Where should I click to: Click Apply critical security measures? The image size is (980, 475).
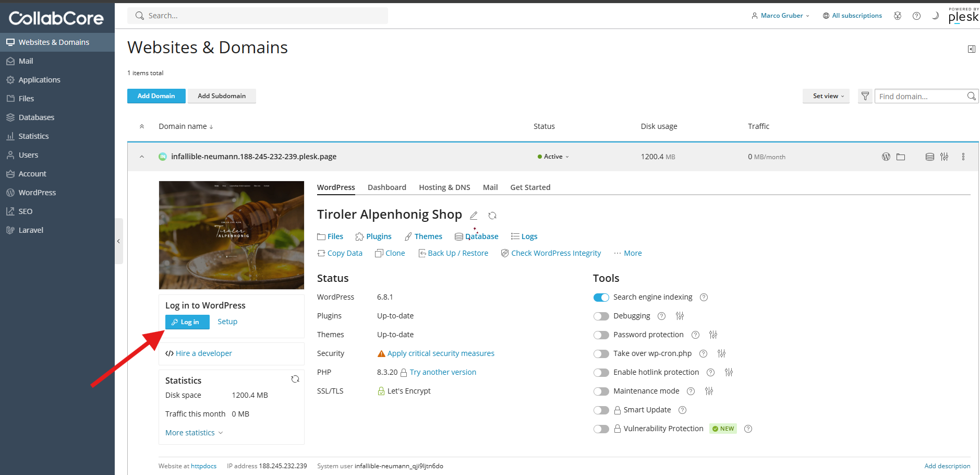click(x=441, y=353)
